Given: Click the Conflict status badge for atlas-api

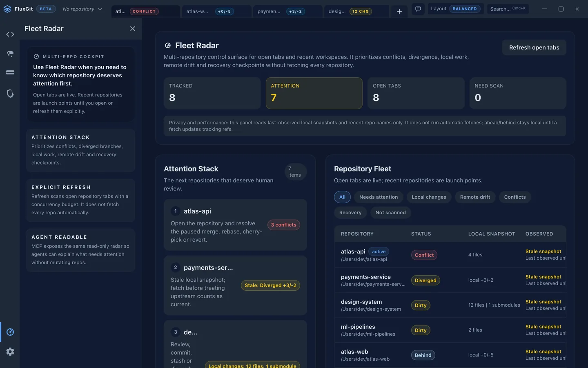Looking at the screenshot, I should pyautogui.click(x=424, y=255).
